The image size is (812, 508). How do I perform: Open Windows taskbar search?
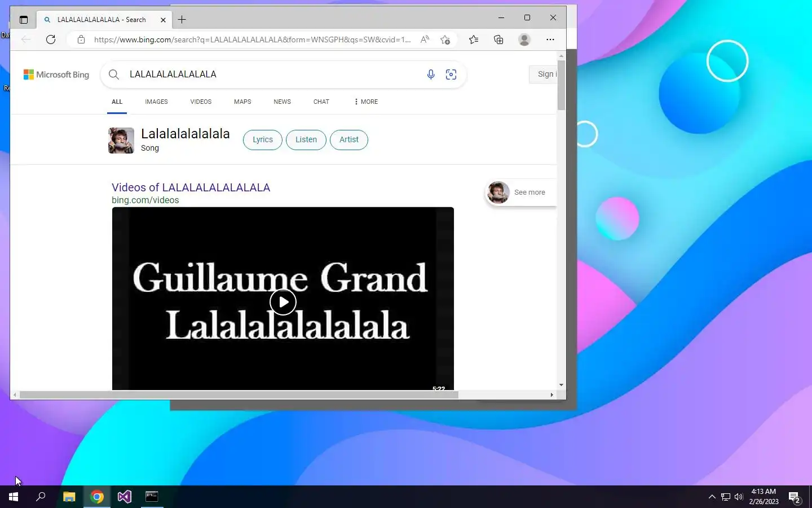41,497
